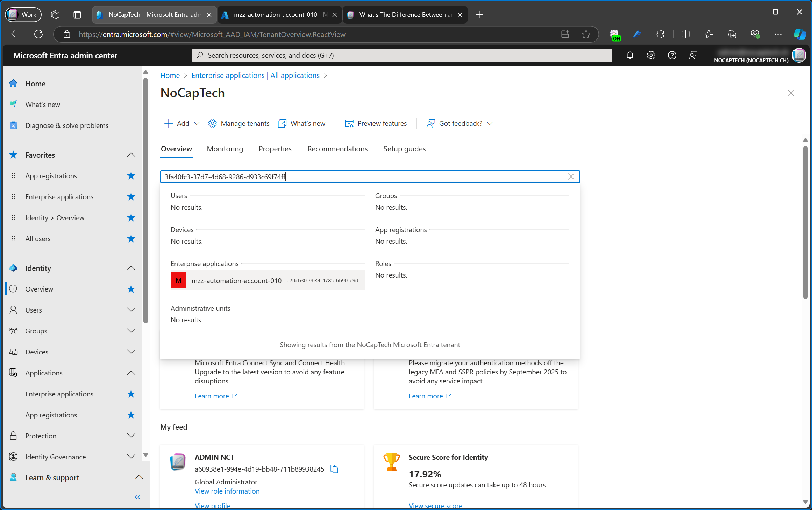The image size is (812, 510).
Task: Click the App registrations star icon
Action: tap(130, 175)
